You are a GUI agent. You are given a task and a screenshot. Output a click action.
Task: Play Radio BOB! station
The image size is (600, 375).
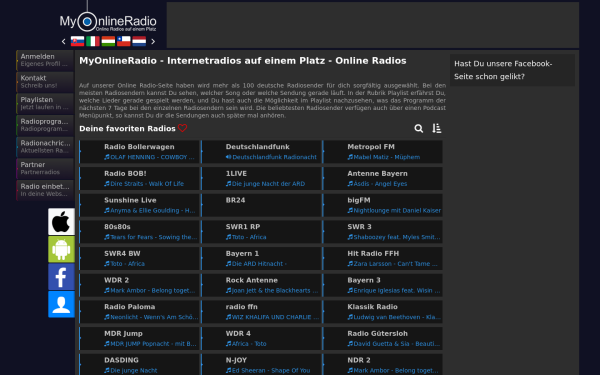[x=139, y=179]
